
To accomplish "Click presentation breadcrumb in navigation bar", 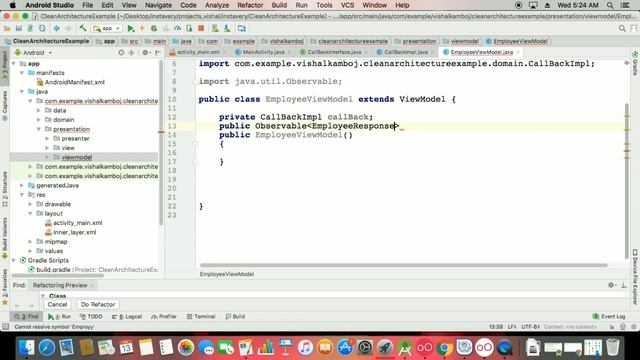I will click(x=419, y=41).
